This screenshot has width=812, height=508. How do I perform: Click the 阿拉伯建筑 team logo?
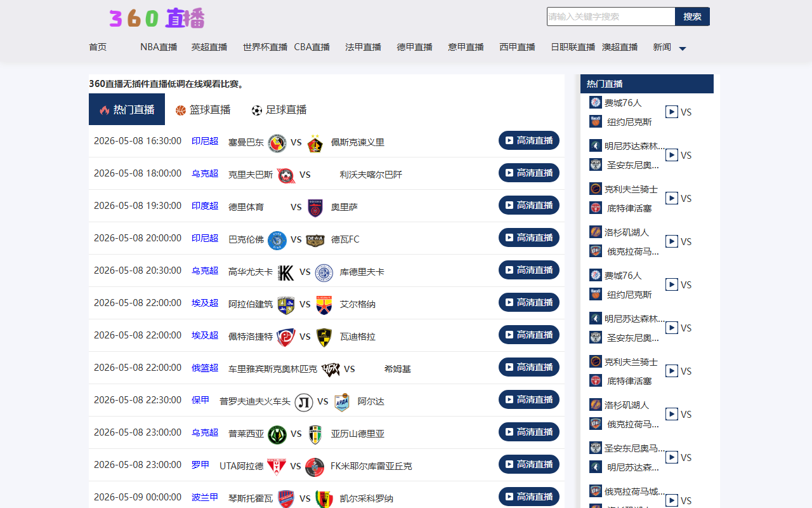286,305
